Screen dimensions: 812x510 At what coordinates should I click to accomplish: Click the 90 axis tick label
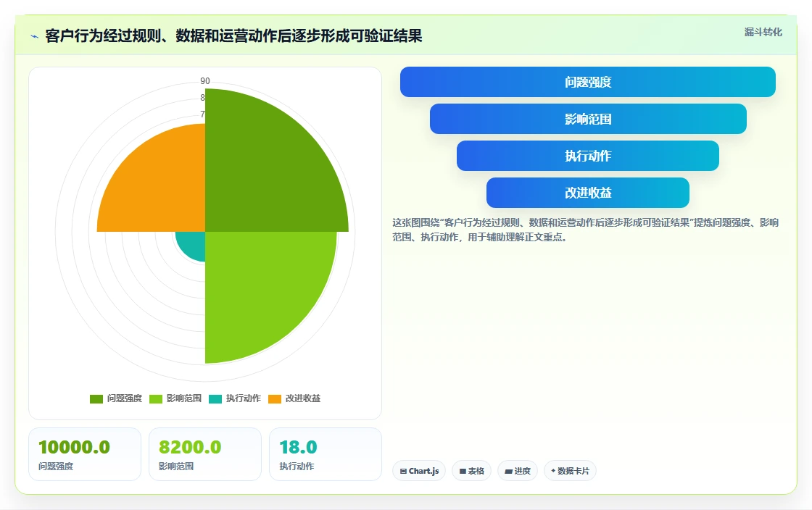click(x=205, y=81)
